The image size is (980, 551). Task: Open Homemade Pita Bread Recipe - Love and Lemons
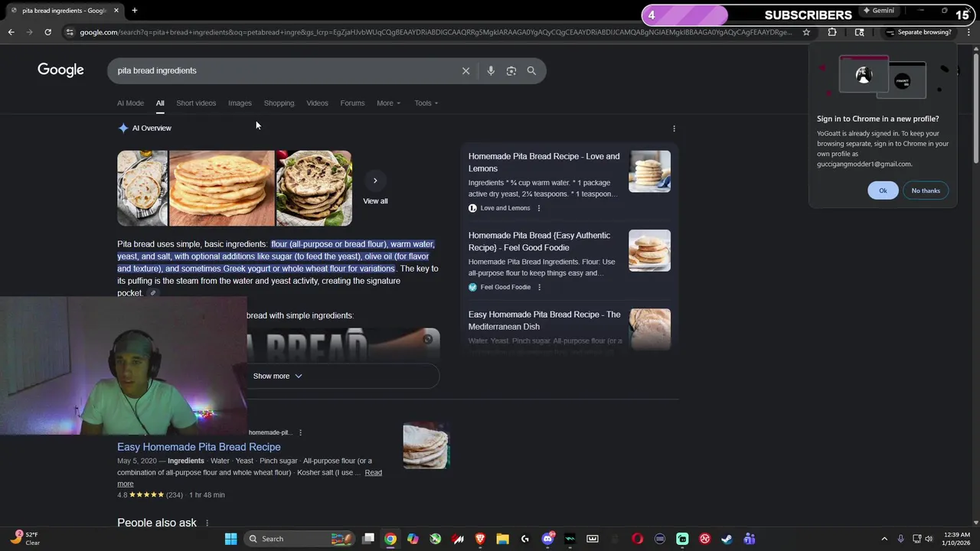pos(544,162)
